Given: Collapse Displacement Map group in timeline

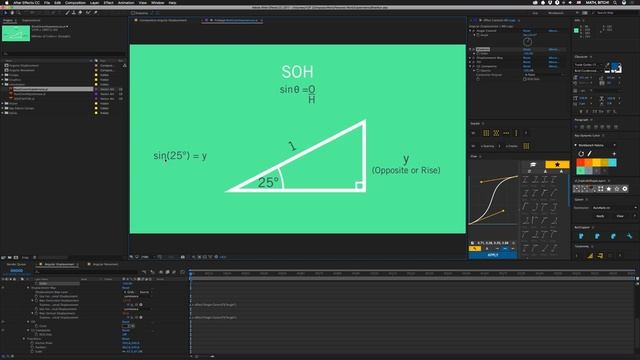Looking at the screenshot, I should point(28,288).
